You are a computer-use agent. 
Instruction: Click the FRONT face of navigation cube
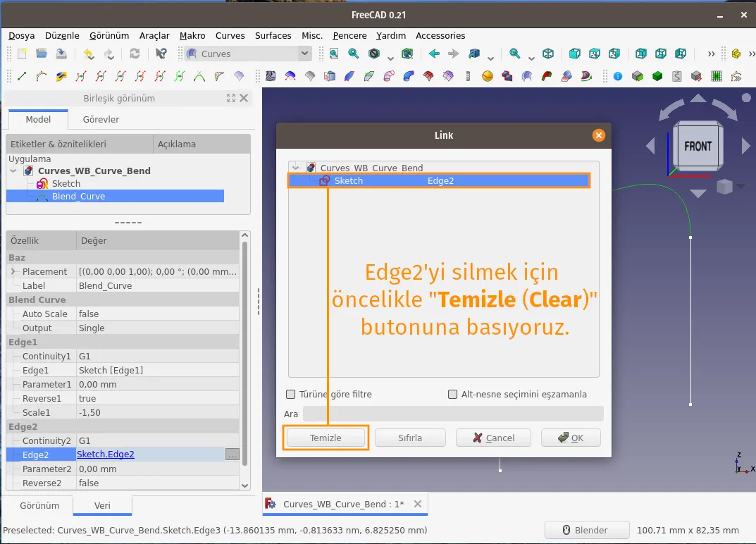(x=698, y=146)
